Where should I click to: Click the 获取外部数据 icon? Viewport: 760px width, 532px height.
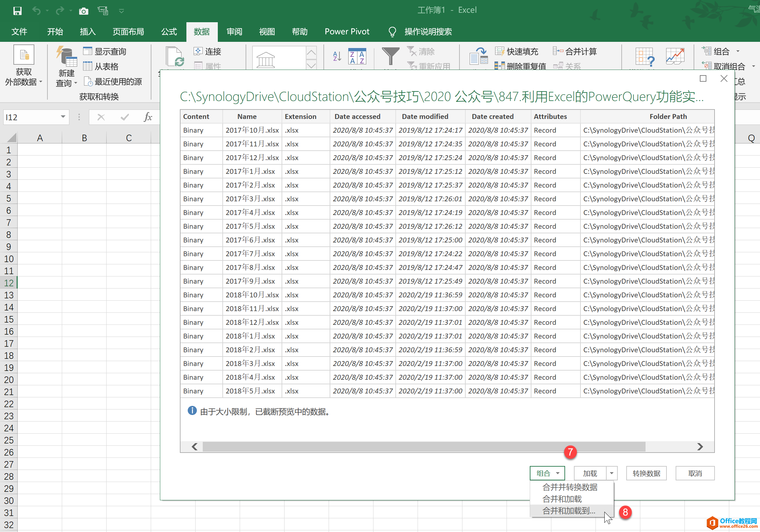(24, 55)
